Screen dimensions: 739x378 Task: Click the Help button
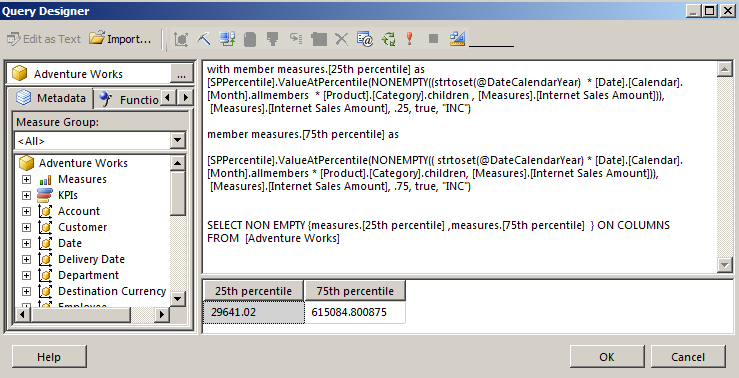coord(49,357)
